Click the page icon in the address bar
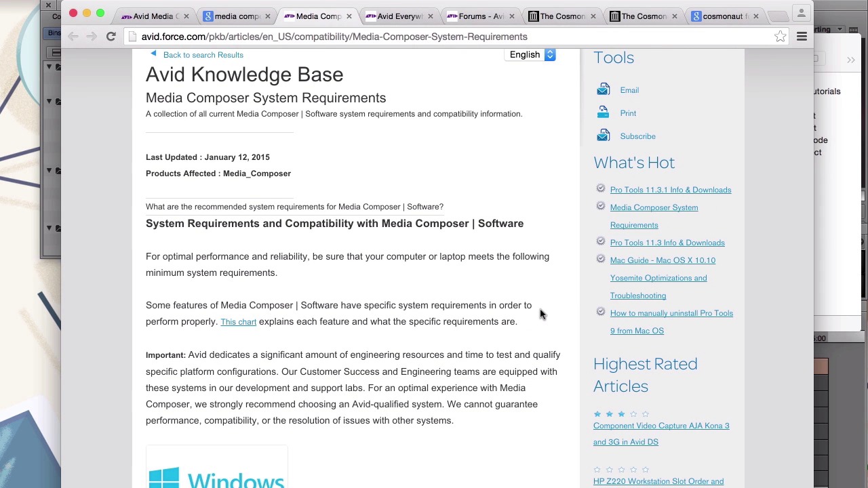The image size is (868, 488). pos(133,37)
